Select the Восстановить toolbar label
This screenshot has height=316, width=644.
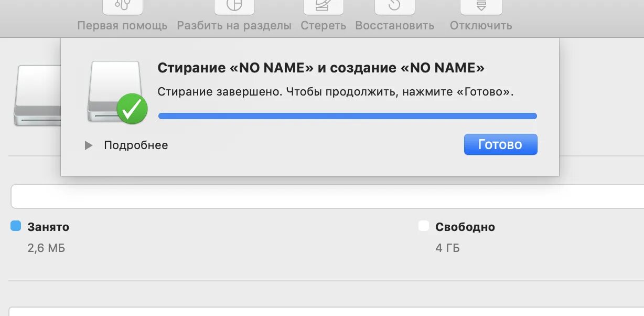394,26
